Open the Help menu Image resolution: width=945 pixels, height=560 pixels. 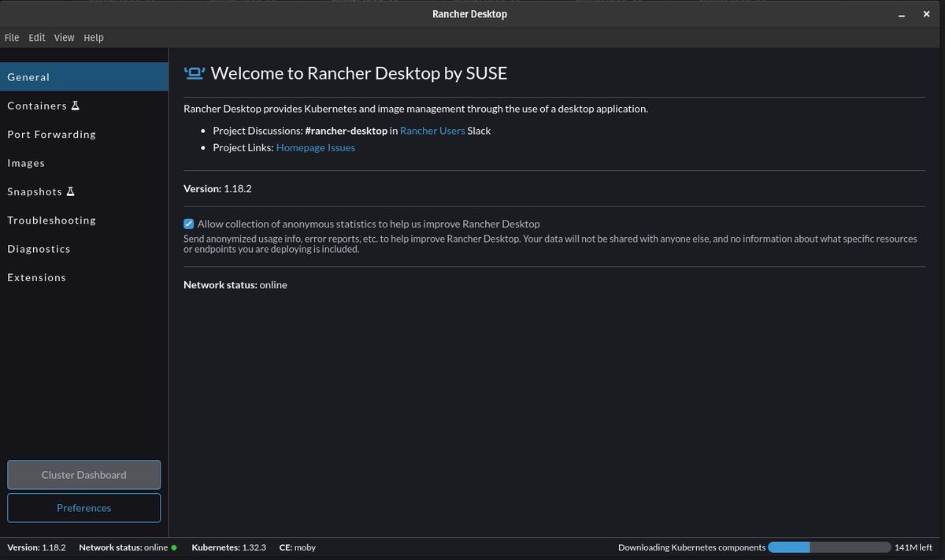[94, 38]
